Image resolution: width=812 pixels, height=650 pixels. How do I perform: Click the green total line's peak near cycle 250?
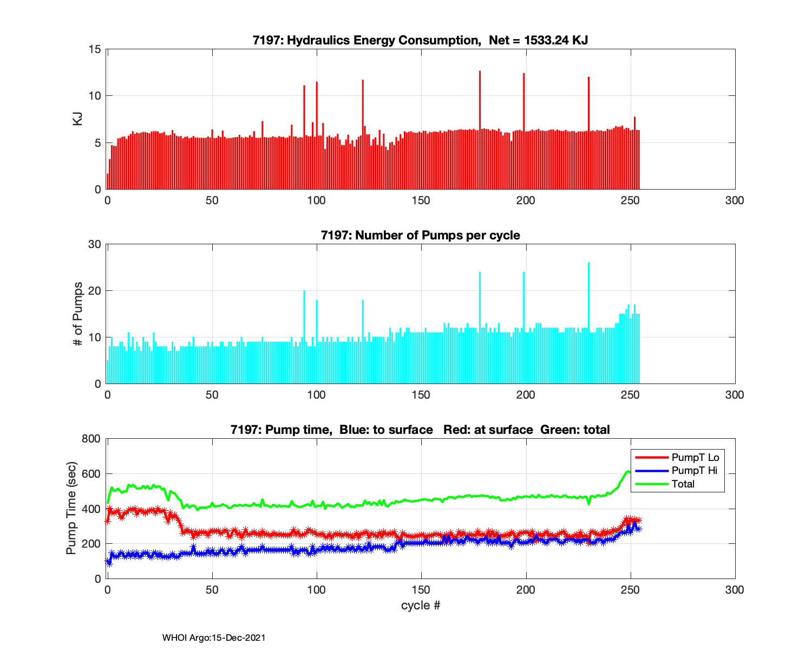[x=627, y=471]
